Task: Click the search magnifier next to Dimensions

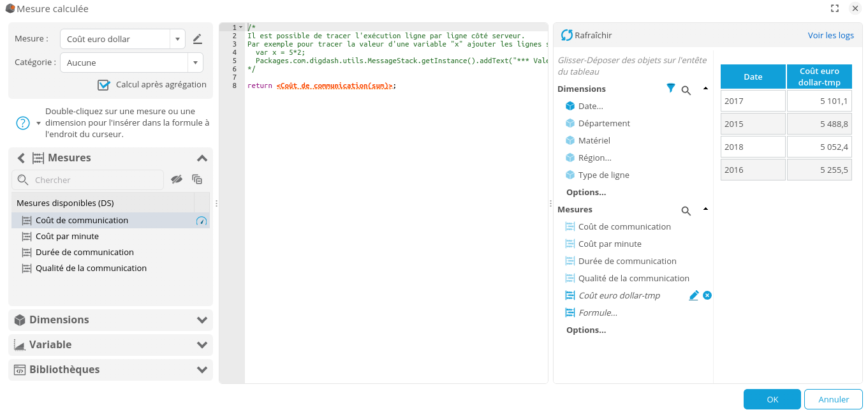Action: coord(686,91)
